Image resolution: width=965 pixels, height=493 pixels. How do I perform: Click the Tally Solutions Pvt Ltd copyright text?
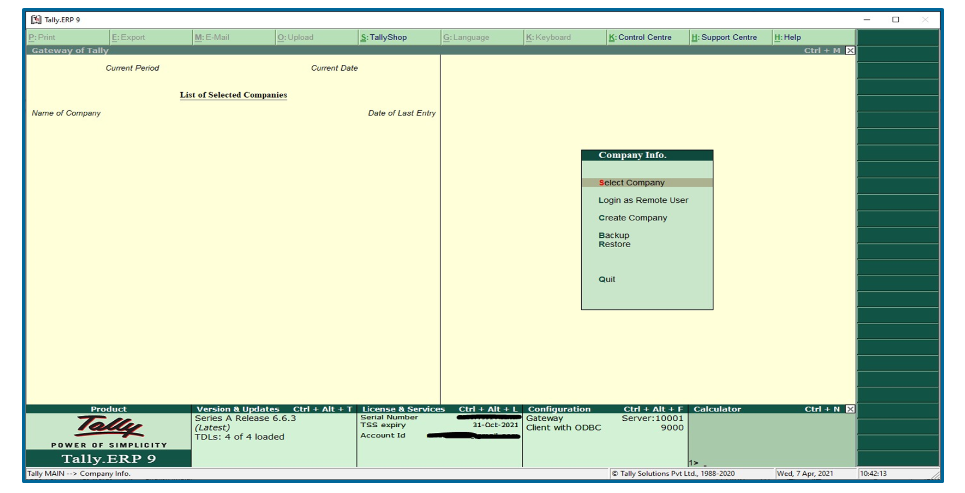click(x=673, y=474)
